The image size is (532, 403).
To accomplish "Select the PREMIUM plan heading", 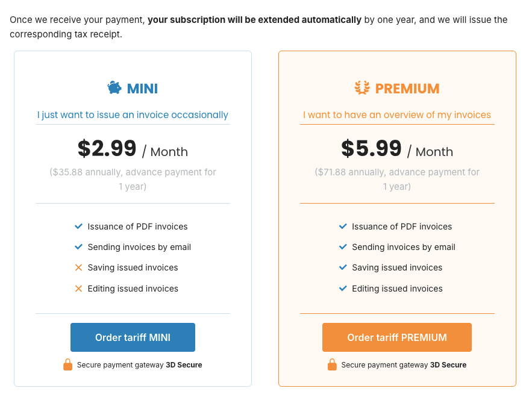I will pyautogui.click(x=407, y=89).
